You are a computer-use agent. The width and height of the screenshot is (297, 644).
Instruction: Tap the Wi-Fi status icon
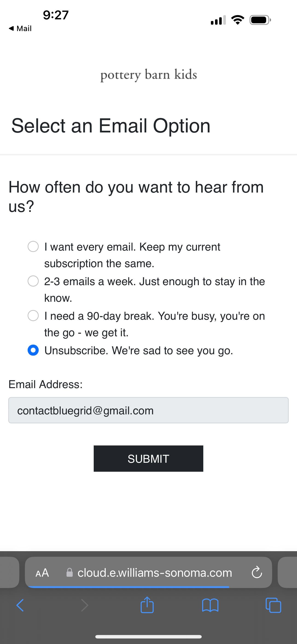pos(238,20)
